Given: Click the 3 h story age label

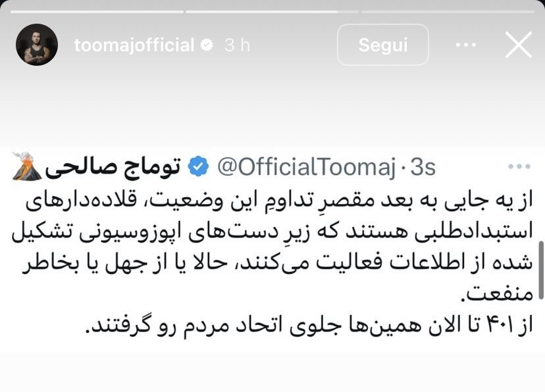Looking at the screenshot, I should tap(237, 45).
